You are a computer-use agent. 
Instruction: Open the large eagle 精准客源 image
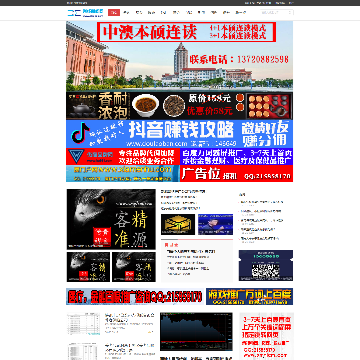(x=111, y=219)
